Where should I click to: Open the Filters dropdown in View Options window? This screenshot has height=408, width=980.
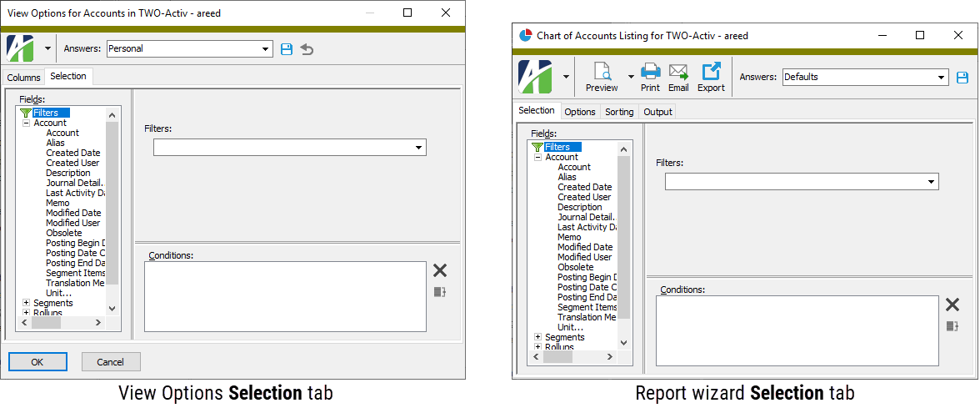pos(418,148)
